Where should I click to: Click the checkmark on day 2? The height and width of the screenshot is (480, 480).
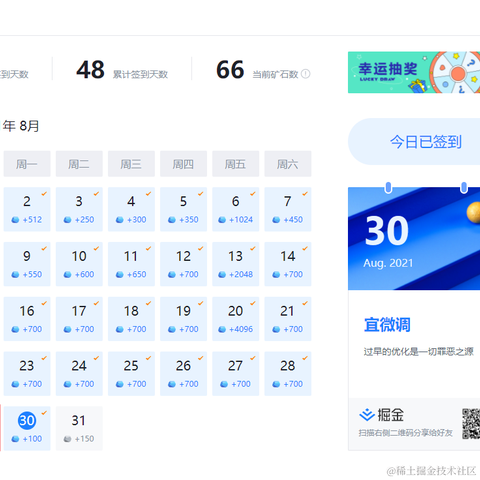tap(44, 194)
